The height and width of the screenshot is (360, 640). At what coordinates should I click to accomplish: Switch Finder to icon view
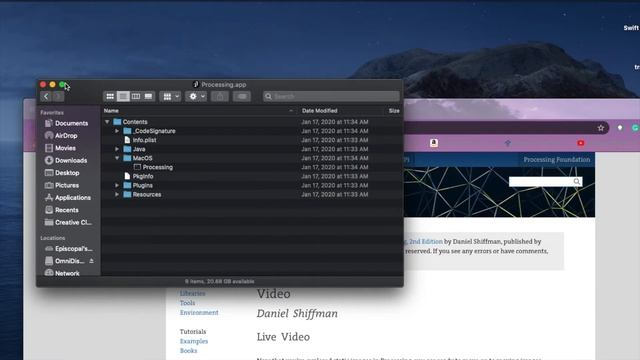(110, 96)
